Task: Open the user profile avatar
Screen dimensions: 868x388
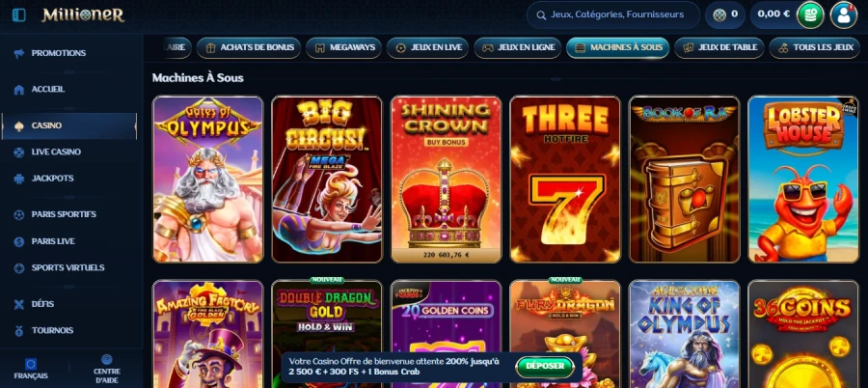Action: coord(844,15)
